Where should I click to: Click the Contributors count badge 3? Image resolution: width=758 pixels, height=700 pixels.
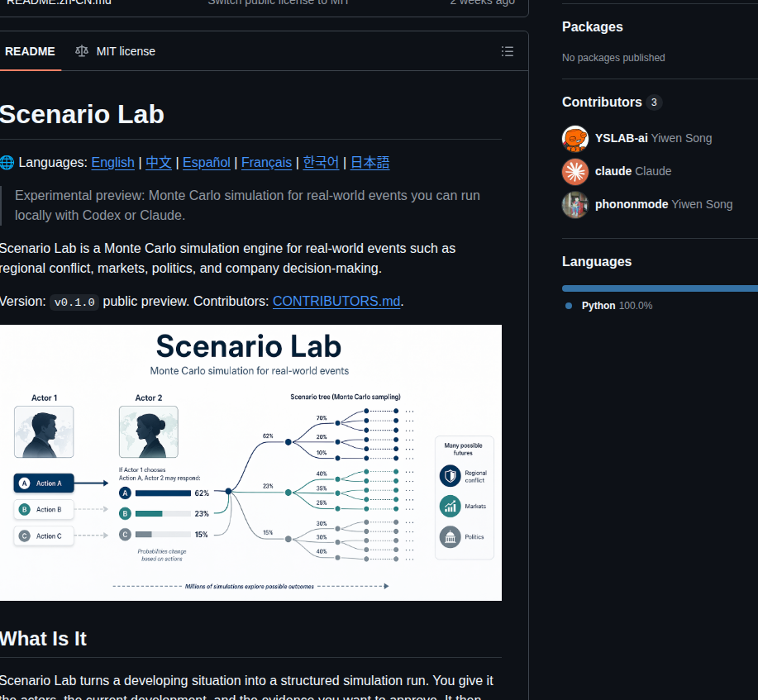click(654, 102)
